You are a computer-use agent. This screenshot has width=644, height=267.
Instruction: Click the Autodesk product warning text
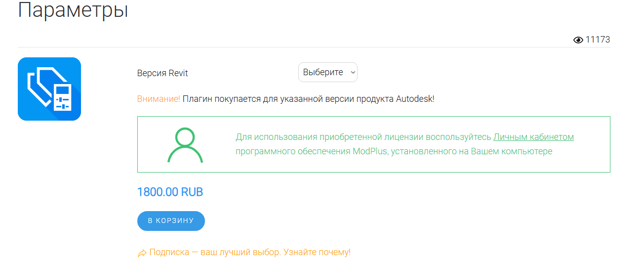(308, 99)
